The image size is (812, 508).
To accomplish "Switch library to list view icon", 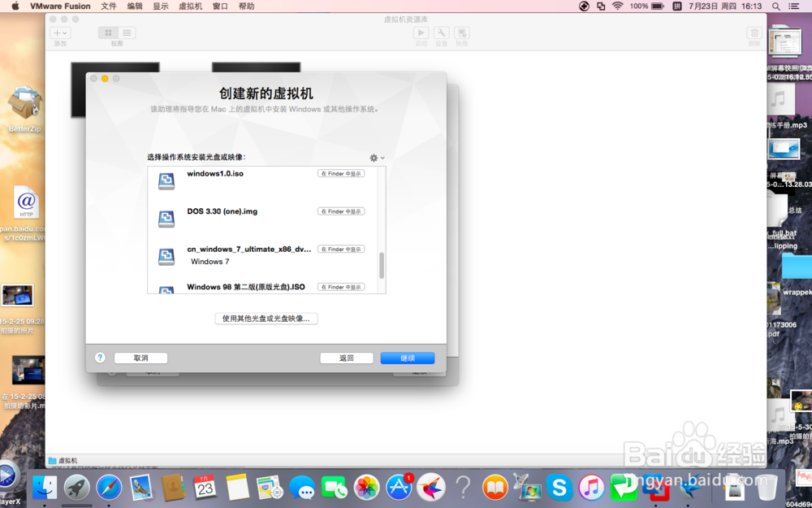I will coord(127,33).
